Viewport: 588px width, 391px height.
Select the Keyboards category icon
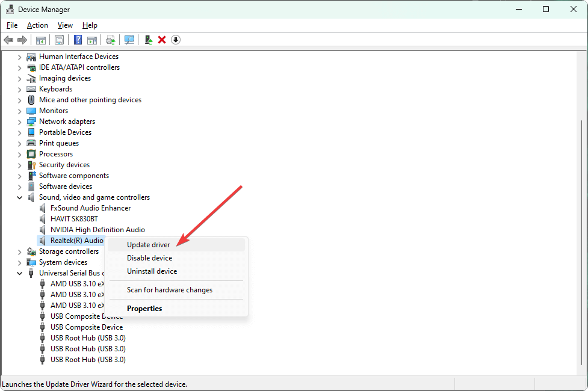pos(31,89)
